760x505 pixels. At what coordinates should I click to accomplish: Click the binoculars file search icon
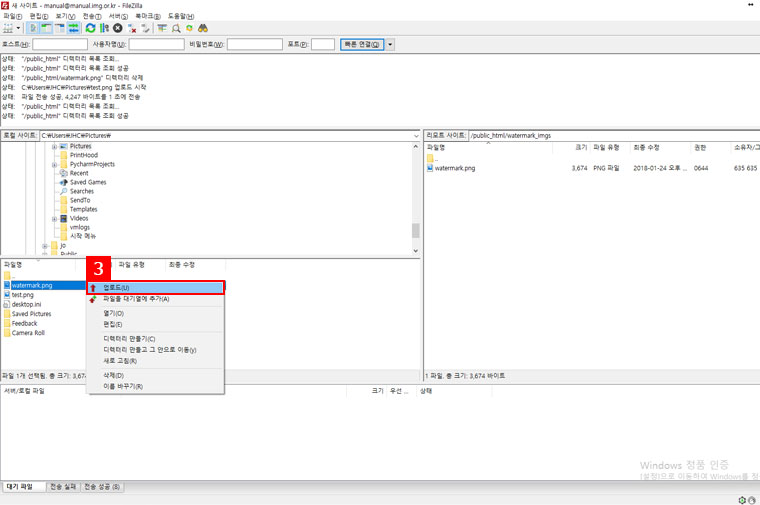pyautogui.click(x=201, y=28)
